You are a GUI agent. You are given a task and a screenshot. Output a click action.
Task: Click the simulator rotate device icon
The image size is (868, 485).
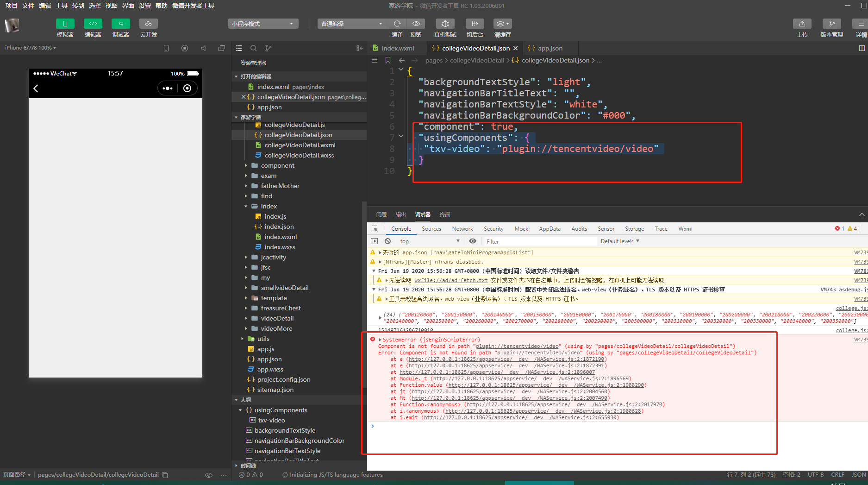166,48
